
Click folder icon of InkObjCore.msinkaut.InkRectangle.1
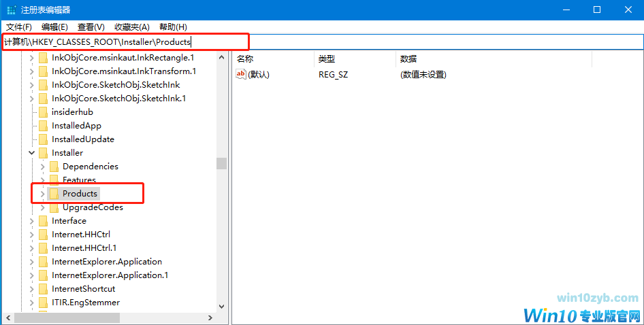43,58
